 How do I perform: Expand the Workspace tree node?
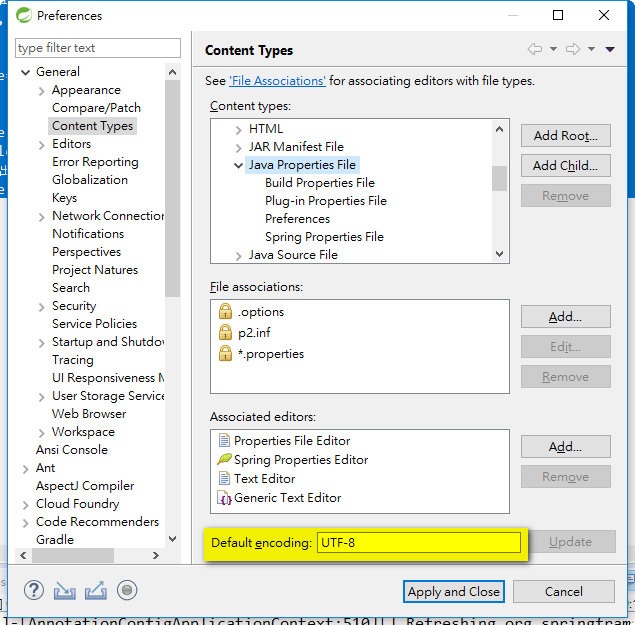coord(41,433)
